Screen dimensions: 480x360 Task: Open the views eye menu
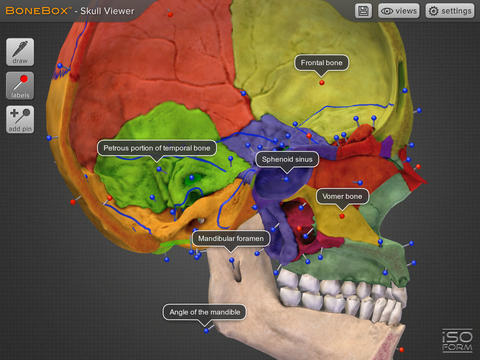399,11
